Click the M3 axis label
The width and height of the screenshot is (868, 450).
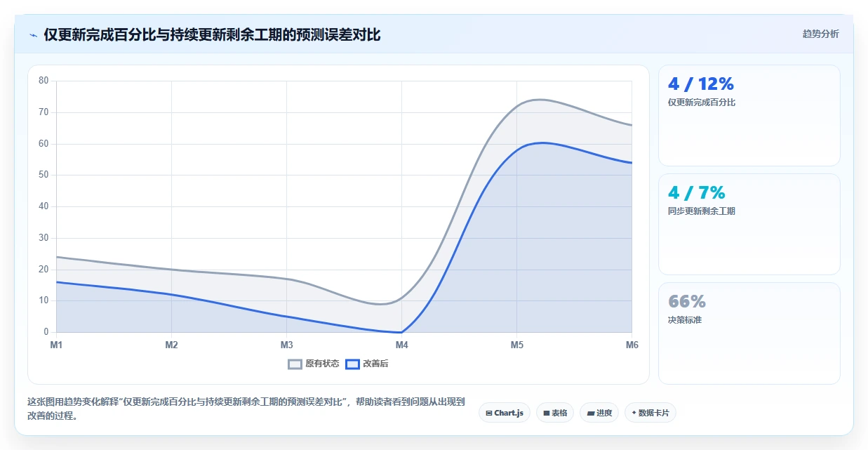(x=286, y=345)
